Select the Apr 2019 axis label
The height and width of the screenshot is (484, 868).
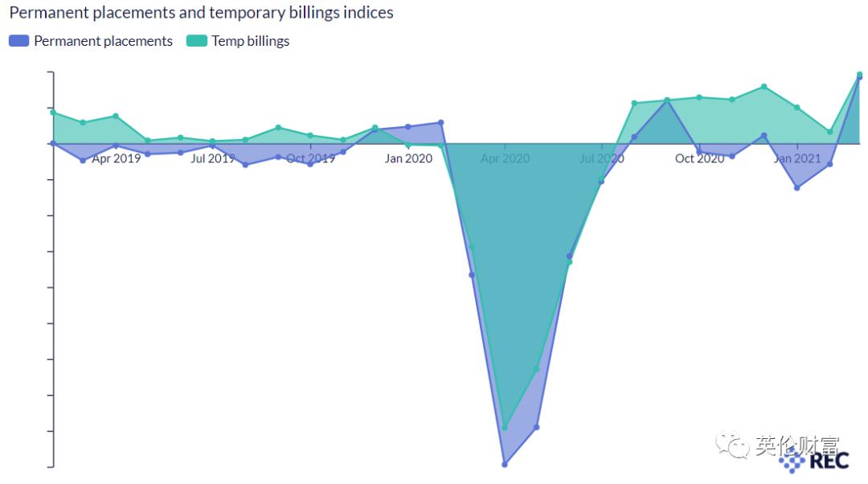pos(117,158)
